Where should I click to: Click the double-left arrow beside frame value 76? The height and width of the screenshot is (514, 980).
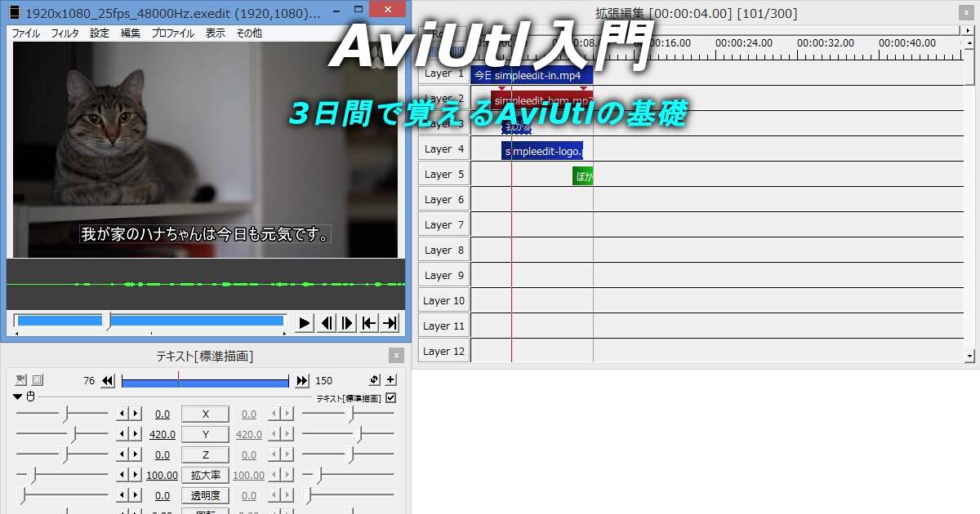point(107,380)
